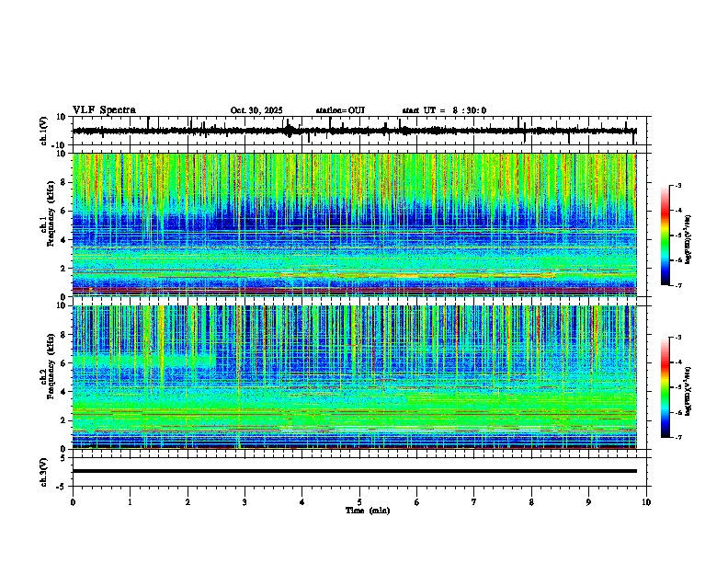The image size is (728, 563).
Task: Click the ch.1 colorbar log(PSD) label
Action: pos(688,240)
